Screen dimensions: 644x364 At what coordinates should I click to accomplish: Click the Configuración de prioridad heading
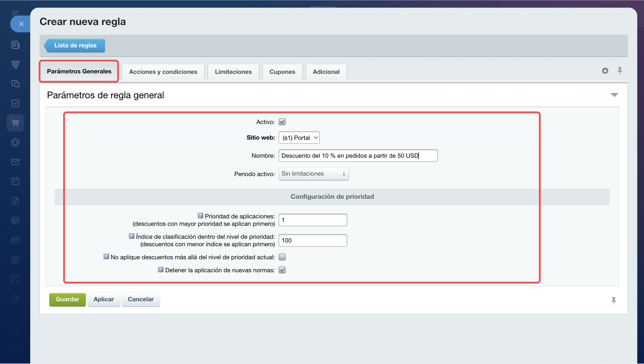332,197
